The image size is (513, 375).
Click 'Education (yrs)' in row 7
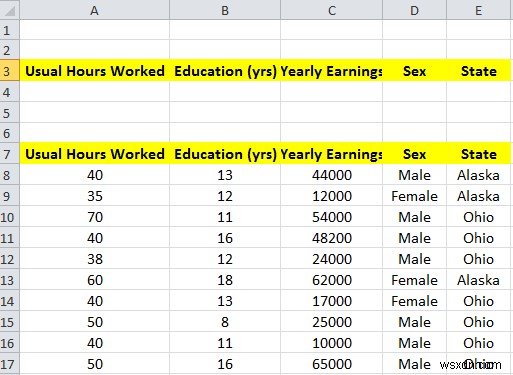(225, 154)
